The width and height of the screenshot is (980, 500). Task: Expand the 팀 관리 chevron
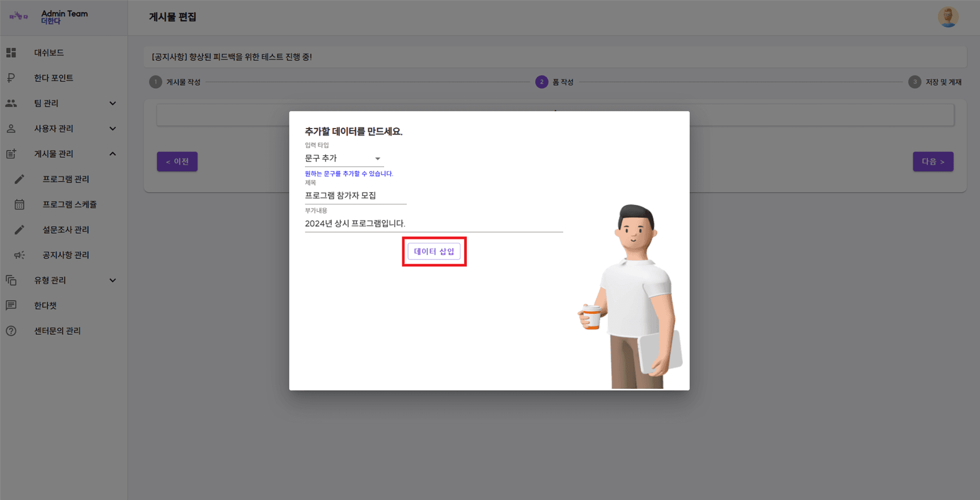tap(112, 103)
